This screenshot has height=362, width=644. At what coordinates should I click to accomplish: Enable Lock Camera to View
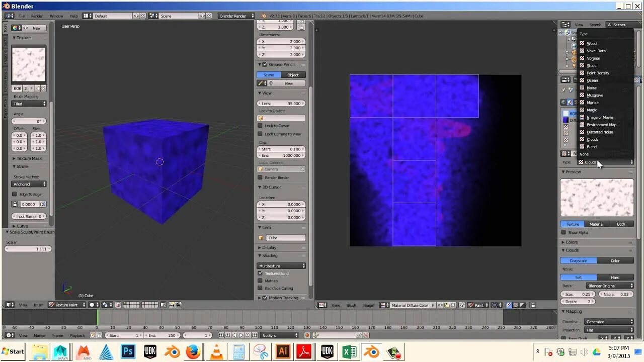260,134
